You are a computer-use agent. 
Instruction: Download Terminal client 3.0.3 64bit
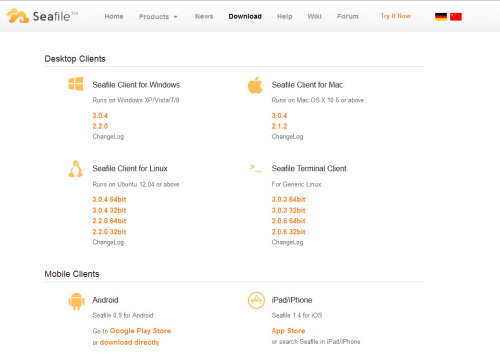[x=289, y=199]
